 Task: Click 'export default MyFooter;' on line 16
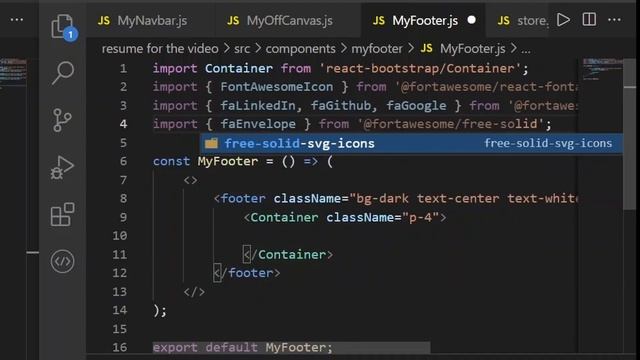(x=243, y=348)
